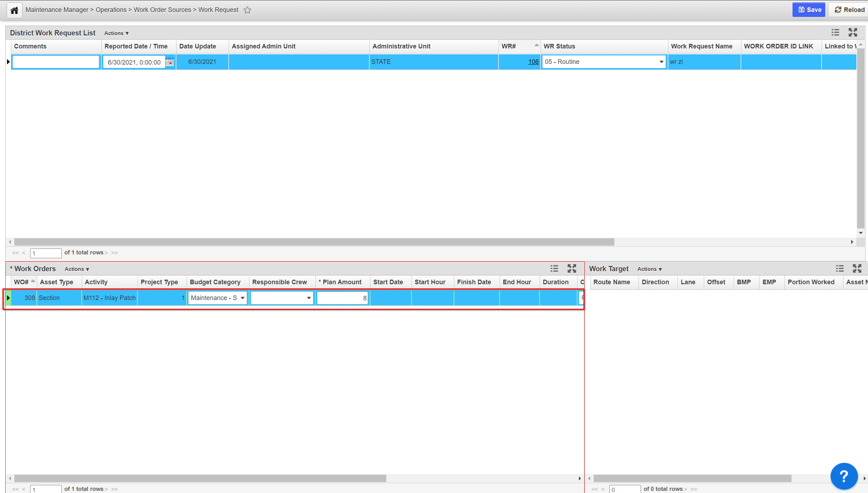Toggle the favorite star next to Work Request

pyautogui.click(x=247, y=10)
